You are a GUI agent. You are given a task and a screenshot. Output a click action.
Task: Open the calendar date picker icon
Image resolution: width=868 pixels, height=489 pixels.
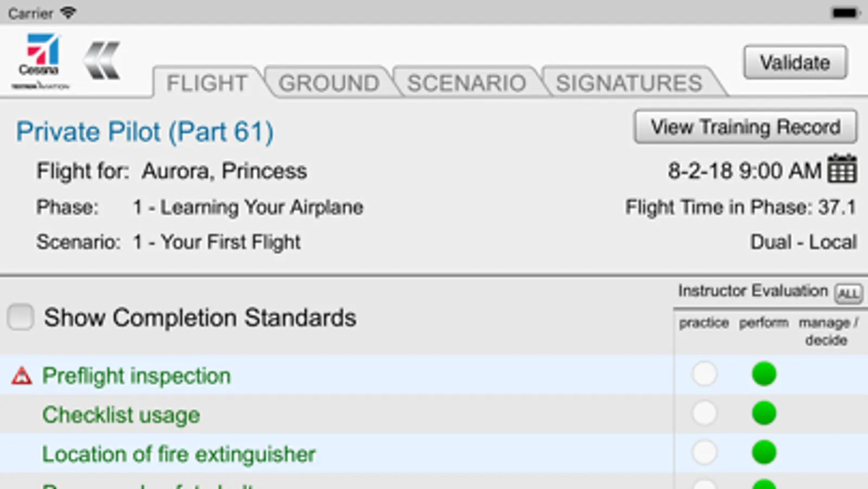tap(842, 170)
